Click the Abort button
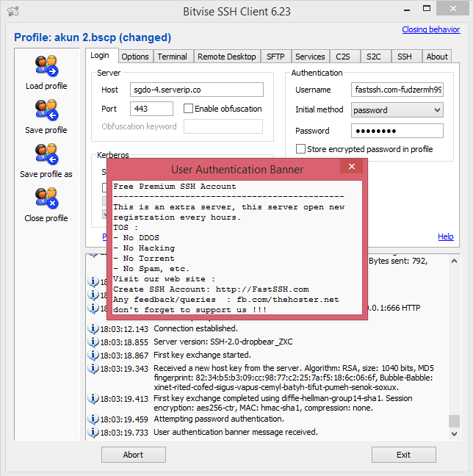This screenshot has height=476, width=473. tap(134, 455)
